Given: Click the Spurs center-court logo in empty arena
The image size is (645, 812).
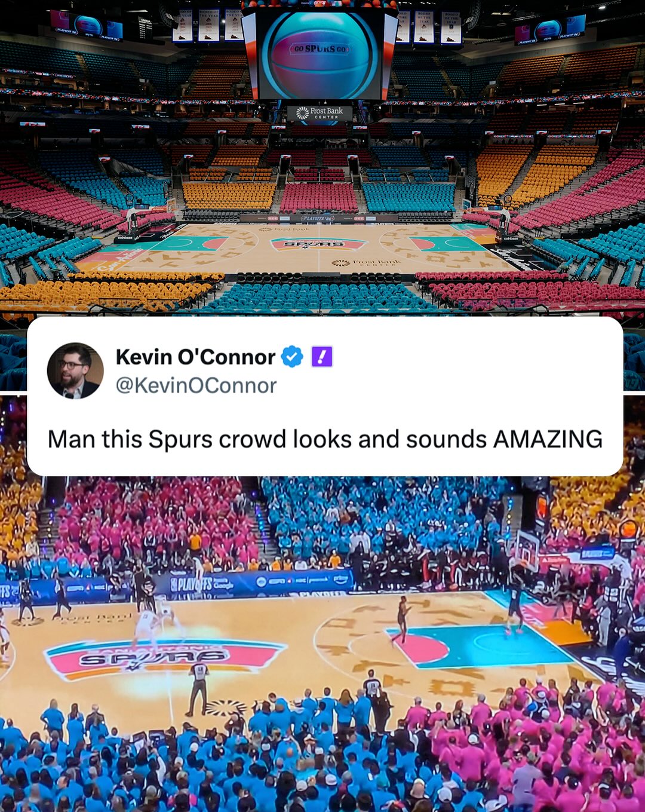Looking at the screenshot, I should [318, 244].
